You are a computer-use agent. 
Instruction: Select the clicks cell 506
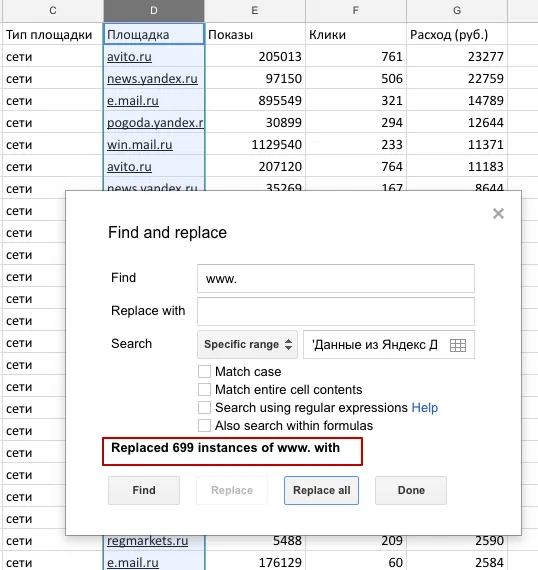click(356, 79)
